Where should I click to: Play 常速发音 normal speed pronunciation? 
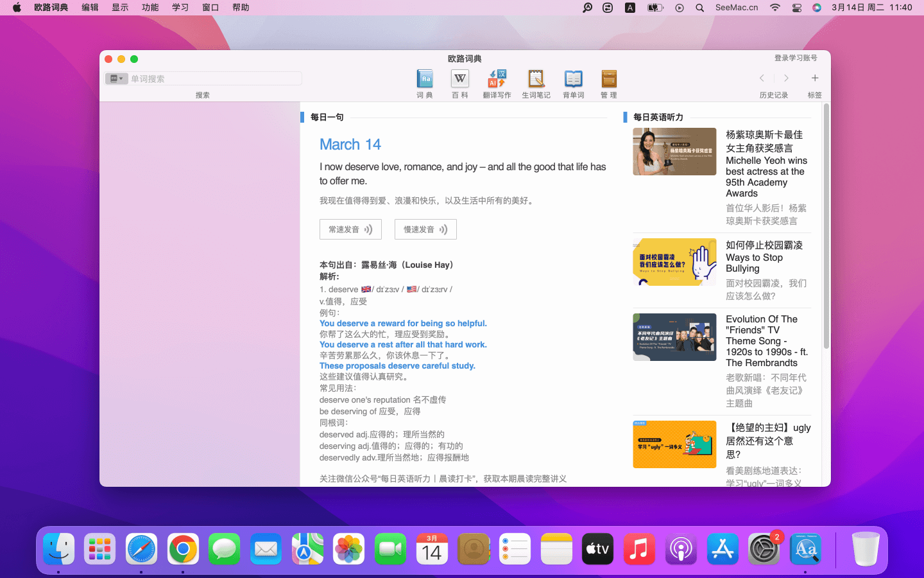coord(350,229)
